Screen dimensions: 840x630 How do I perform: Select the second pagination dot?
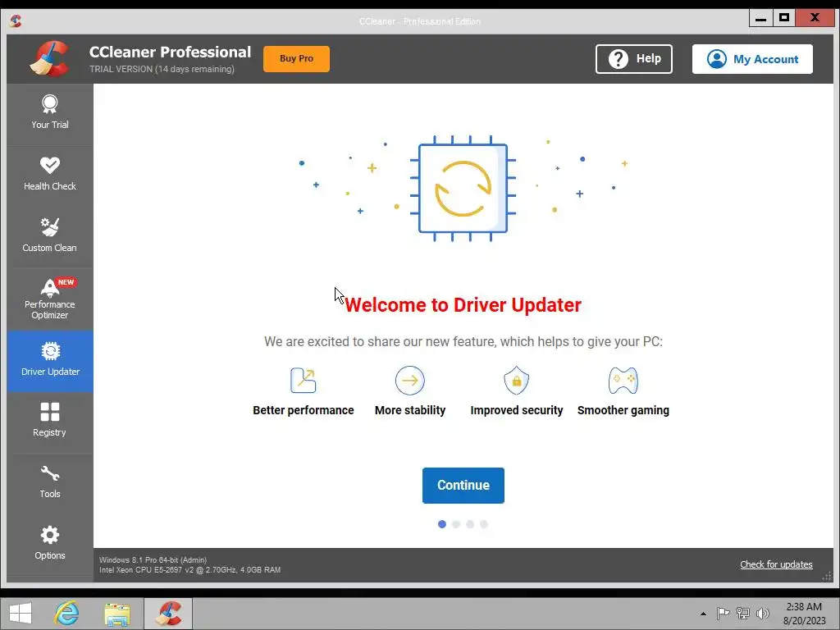pyautogui.click(x=456, y=524)
